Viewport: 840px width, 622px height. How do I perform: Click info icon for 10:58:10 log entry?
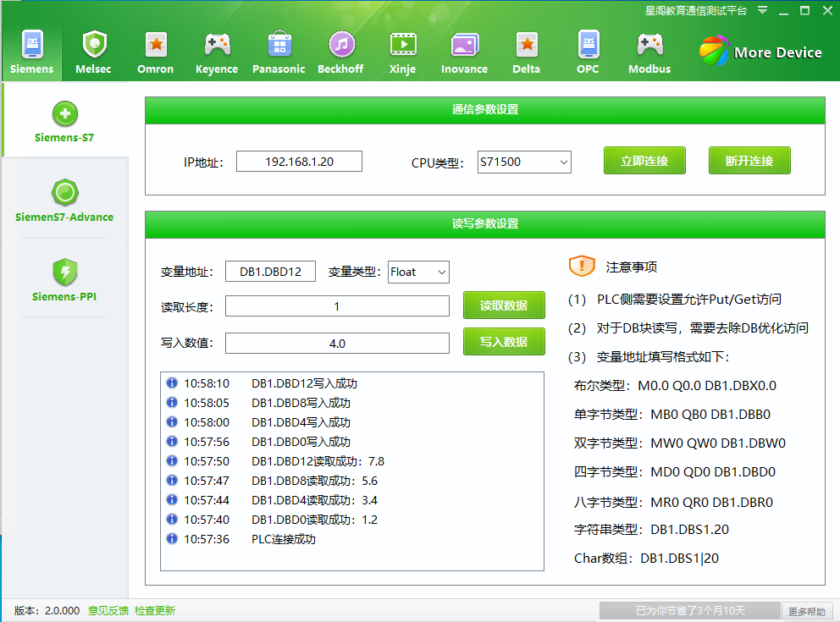(x=171, y=383)
